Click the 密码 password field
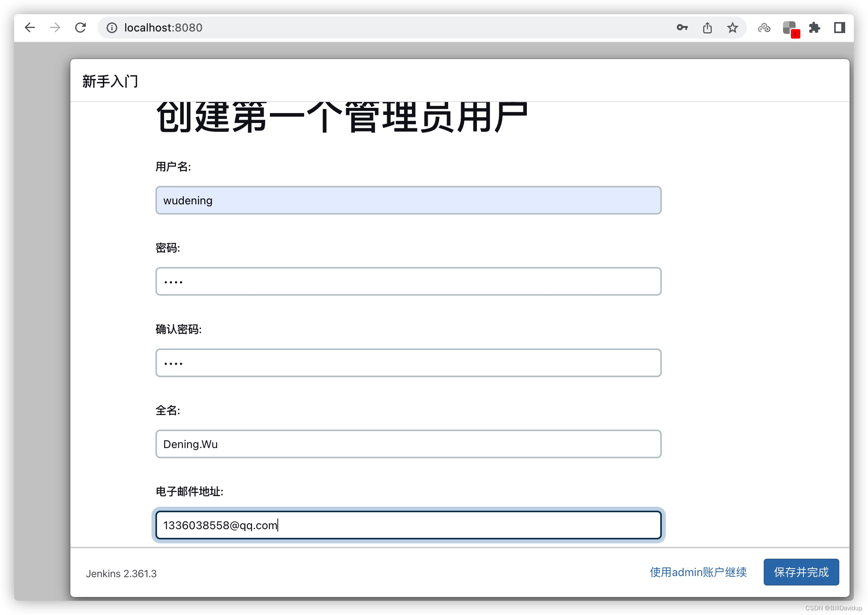 408,282
